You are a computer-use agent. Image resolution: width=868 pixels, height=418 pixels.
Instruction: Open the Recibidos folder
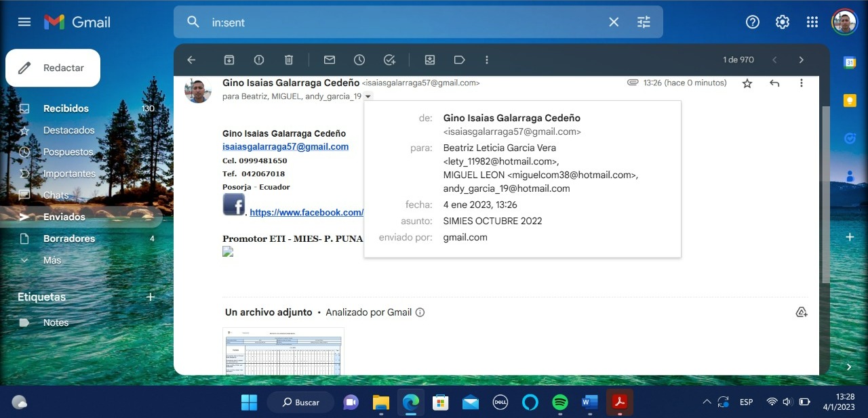(x=66, y=108)
